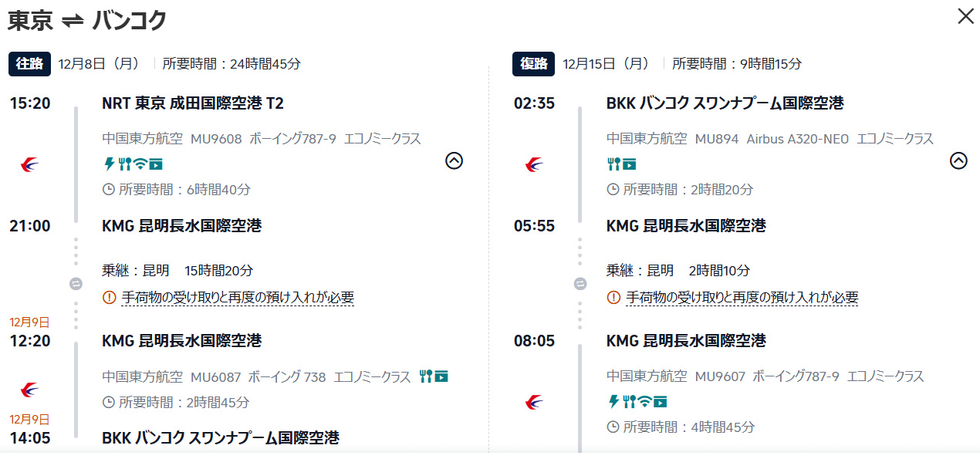
Task: Click power outlet icon for flight MU9608
Action: point(109,164)
